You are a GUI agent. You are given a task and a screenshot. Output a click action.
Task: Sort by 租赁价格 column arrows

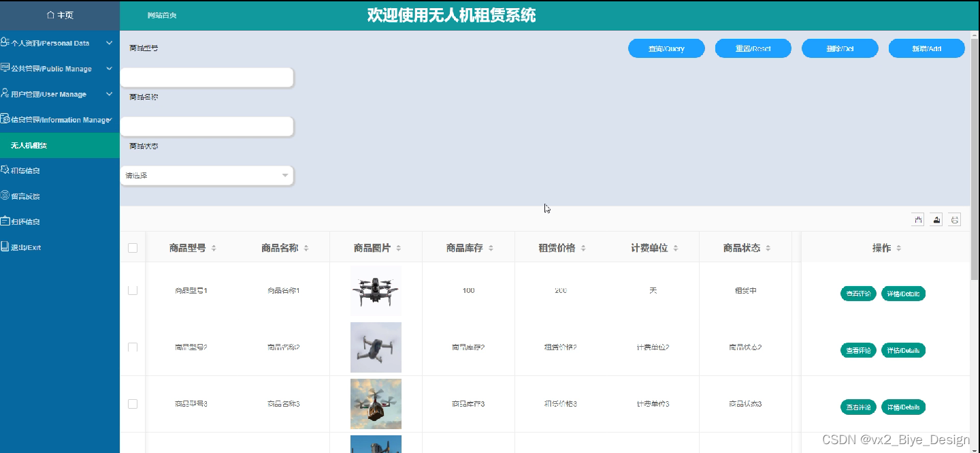[583, 249]
